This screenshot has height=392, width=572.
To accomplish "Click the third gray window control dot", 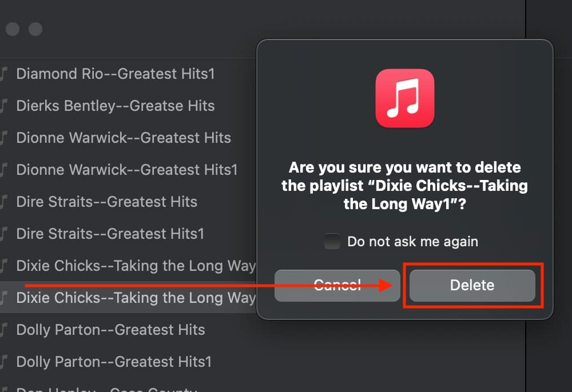I will tap(35, 29).
